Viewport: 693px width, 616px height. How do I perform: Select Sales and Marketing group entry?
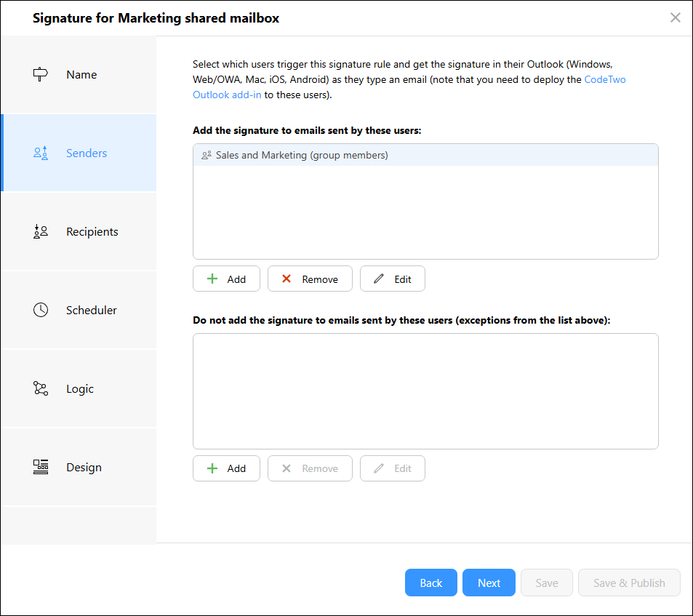pyautogui.click(x=425, y=155)
